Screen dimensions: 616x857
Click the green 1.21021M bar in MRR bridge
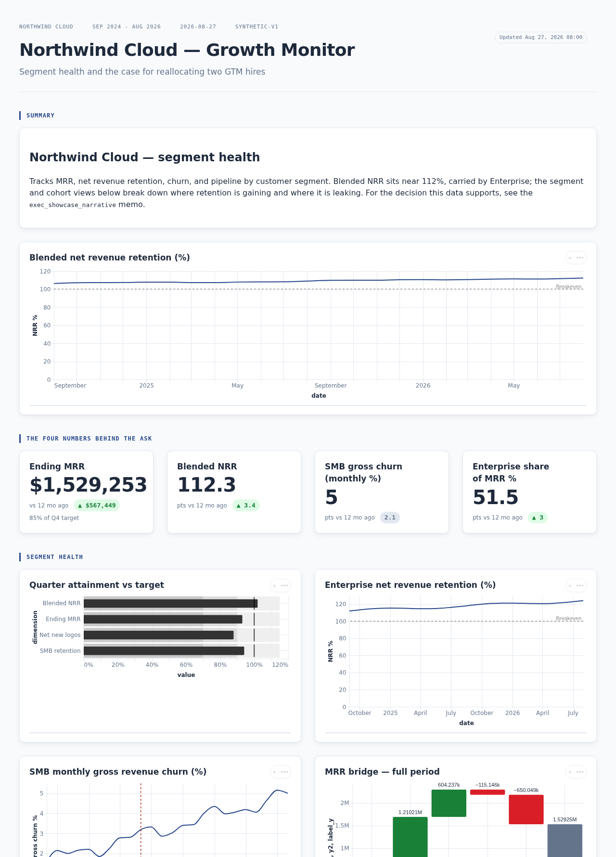(410, 837)
